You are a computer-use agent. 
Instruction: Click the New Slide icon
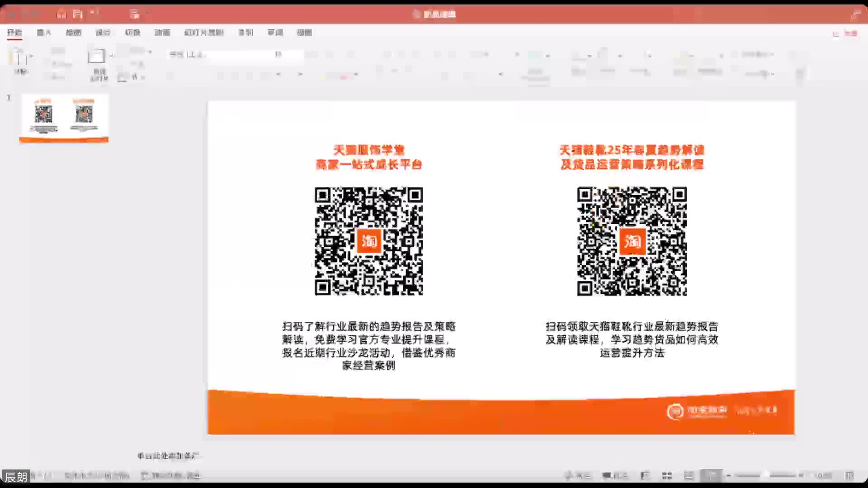(96, 56)
